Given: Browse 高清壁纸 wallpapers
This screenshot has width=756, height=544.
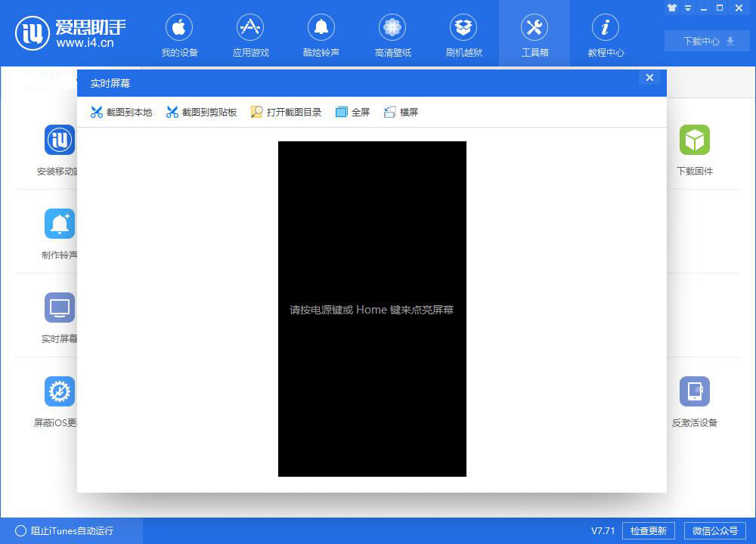Looking at the screenshot, I should pos(392,34).
